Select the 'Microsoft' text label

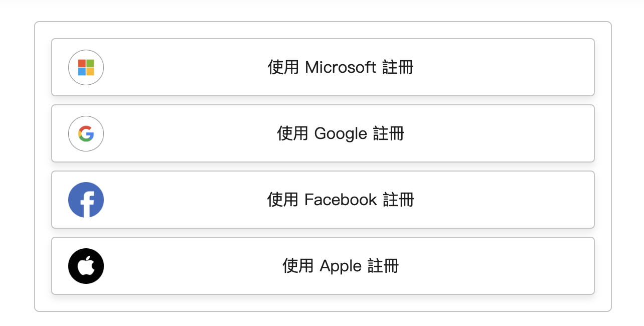pyautogui.click(x=340, y=67)
